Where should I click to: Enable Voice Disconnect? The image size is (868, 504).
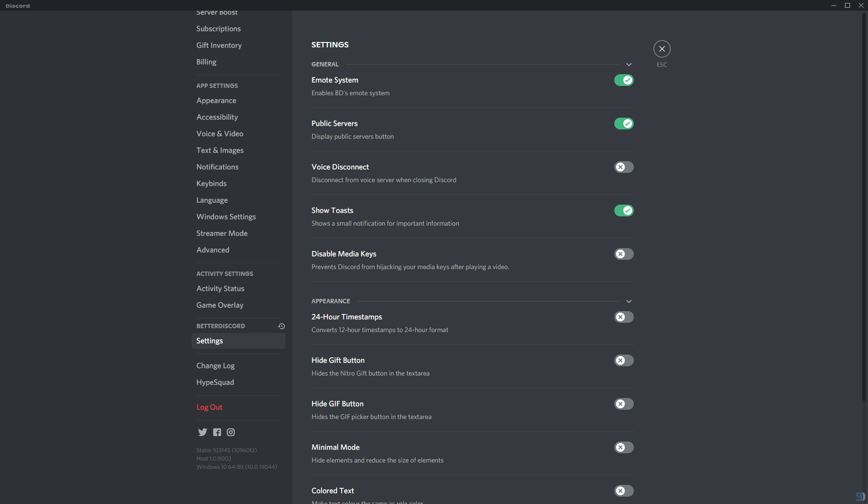[x=624, y=167]
